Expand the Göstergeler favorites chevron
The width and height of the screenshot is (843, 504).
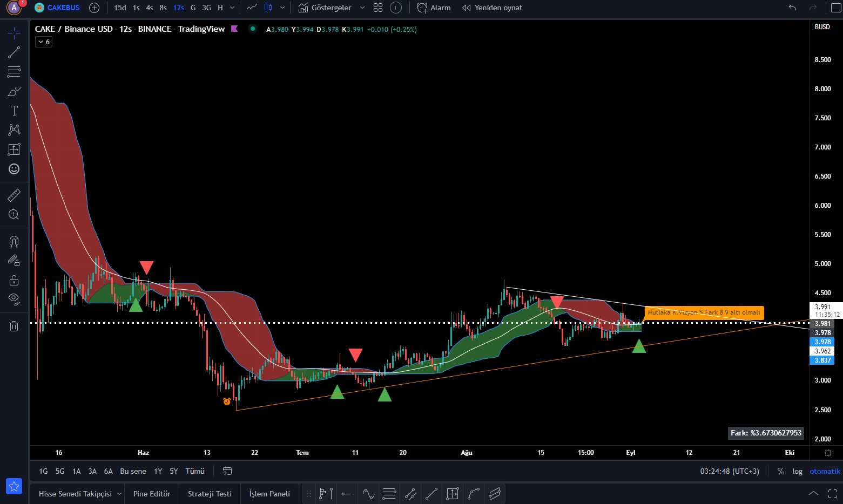click(x=362, y=8)
